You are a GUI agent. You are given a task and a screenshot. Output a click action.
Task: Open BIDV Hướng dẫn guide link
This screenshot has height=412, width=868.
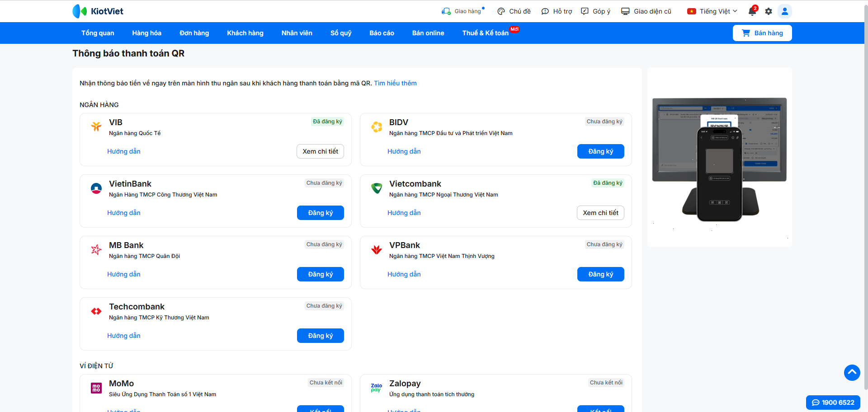(404, 151)
